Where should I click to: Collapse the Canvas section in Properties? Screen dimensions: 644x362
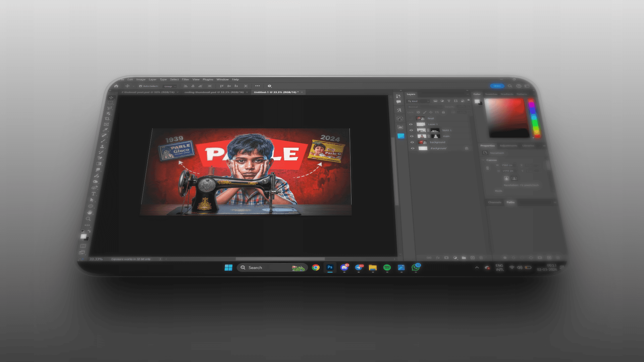click(x=483, y=160)
